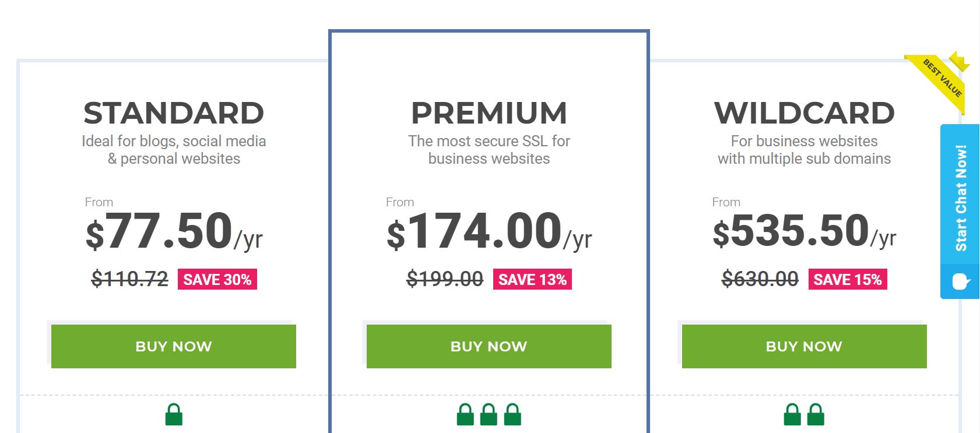The image size is (980, 433).
Task: Select the WILDCARD plan heading
Action: point(805,113)
